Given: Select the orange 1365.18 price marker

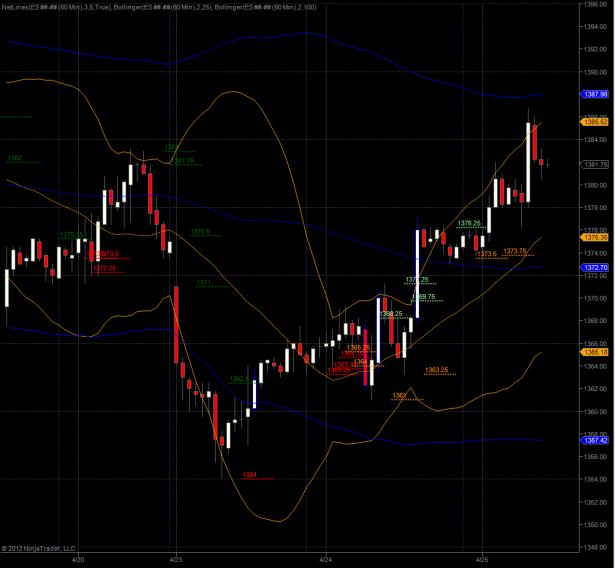Looking at the screenshot, I should [595, 352].
